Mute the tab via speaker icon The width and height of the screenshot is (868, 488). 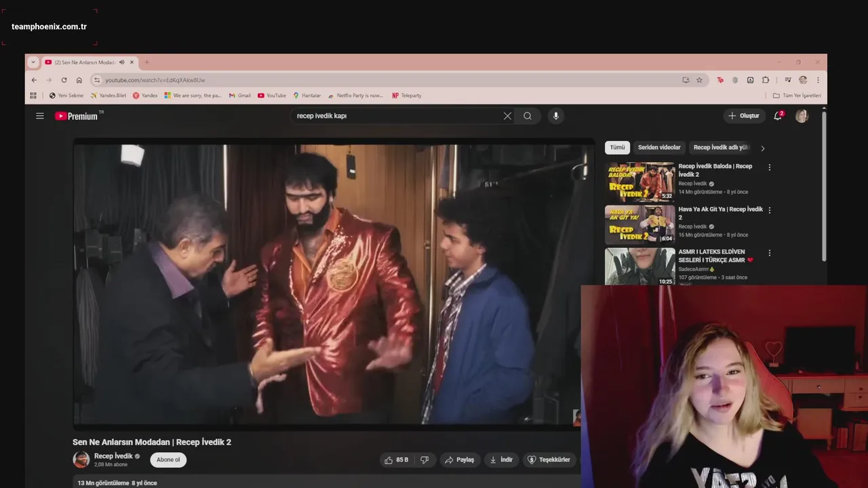click(121, 62)
